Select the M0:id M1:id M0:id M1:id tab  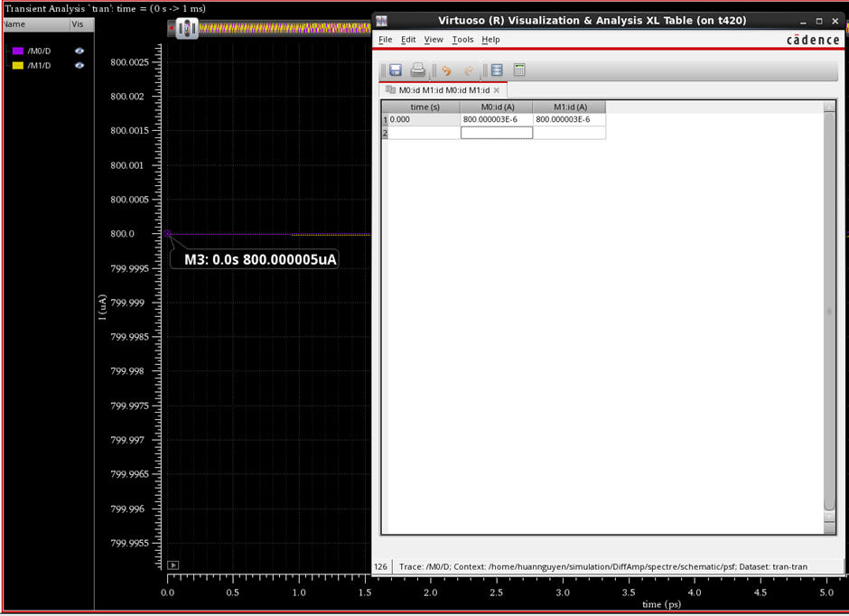coord(443,90)
